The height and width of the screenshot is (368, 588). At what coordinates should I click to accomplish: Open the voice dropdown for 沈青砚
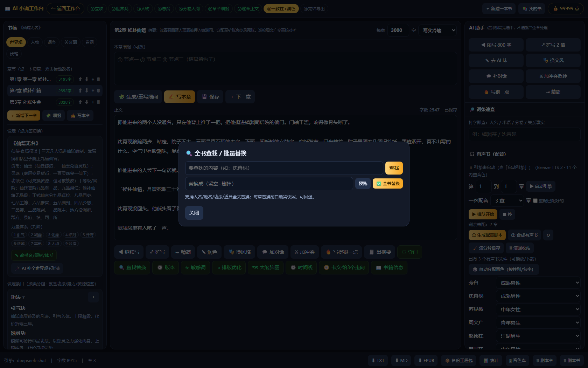[x=538, y=296]
